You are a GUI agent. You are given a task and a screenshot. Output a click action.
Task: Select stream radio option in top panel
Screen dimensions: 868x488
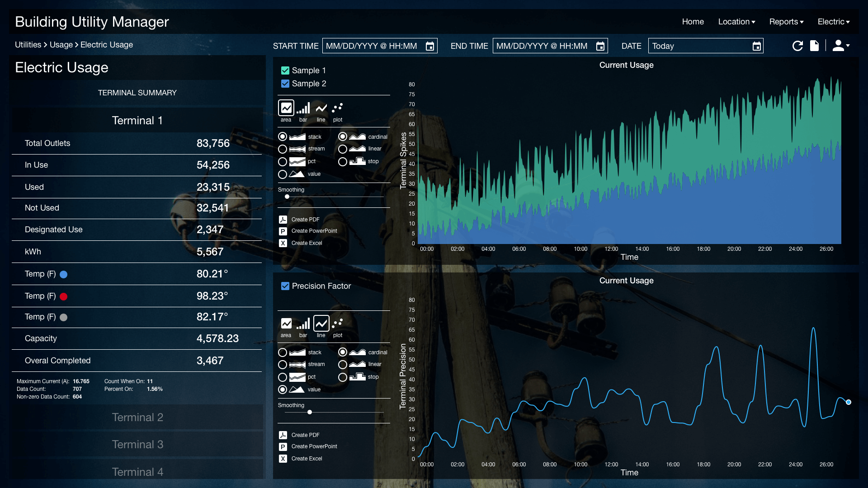click(283, 149)
